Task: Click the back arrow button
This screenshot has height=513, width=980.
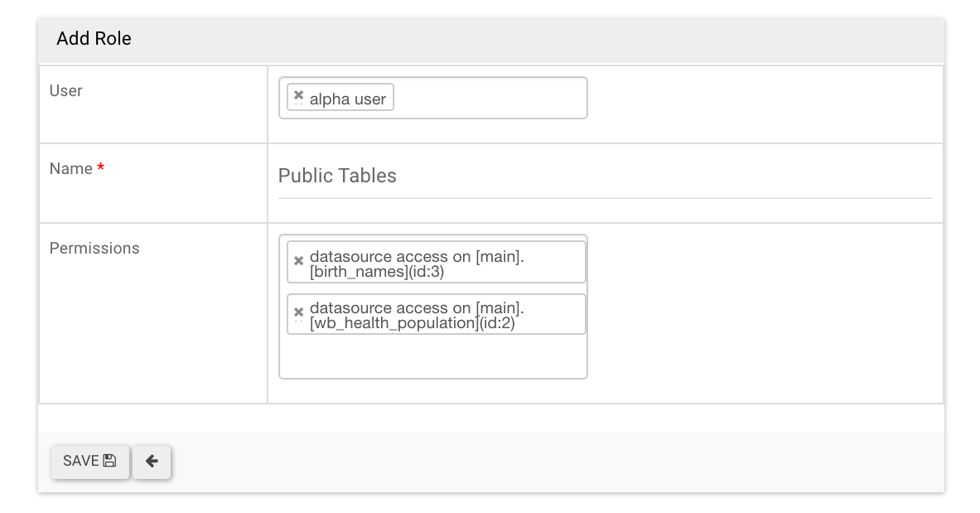Action: pyautogui.click(x=152, y=462)
